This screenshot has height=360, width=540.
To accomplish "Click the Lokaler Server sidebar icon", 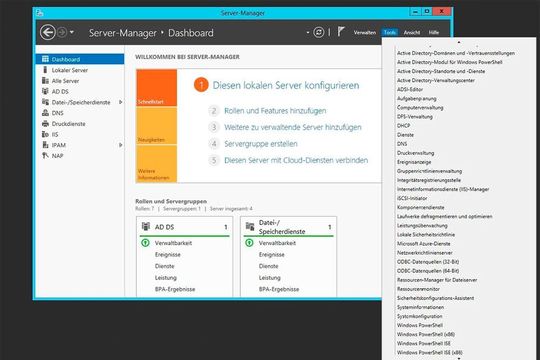I will 45,70.
